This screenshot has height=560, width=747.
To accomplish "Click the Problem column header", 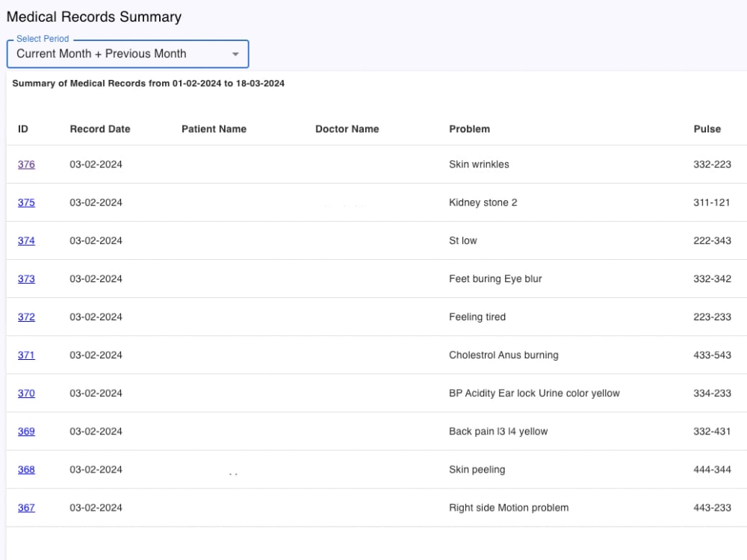I will click(469, 129).
